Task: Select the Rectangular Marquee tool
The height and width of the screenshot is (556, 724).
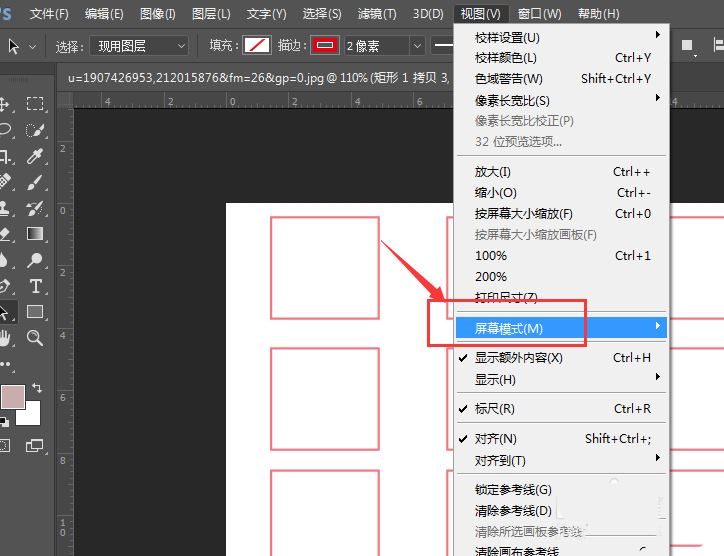Action: point(35,104)
